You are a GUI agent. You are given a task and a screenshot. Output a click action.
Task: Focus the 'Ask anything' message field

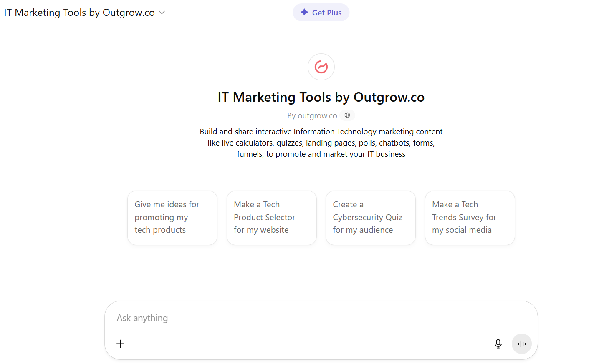292,318
